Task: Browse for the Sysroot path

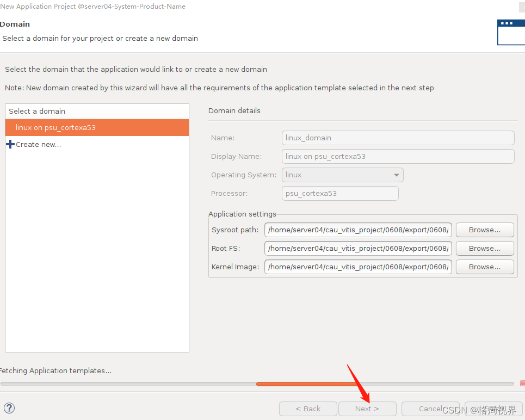Action: [485, 230]
